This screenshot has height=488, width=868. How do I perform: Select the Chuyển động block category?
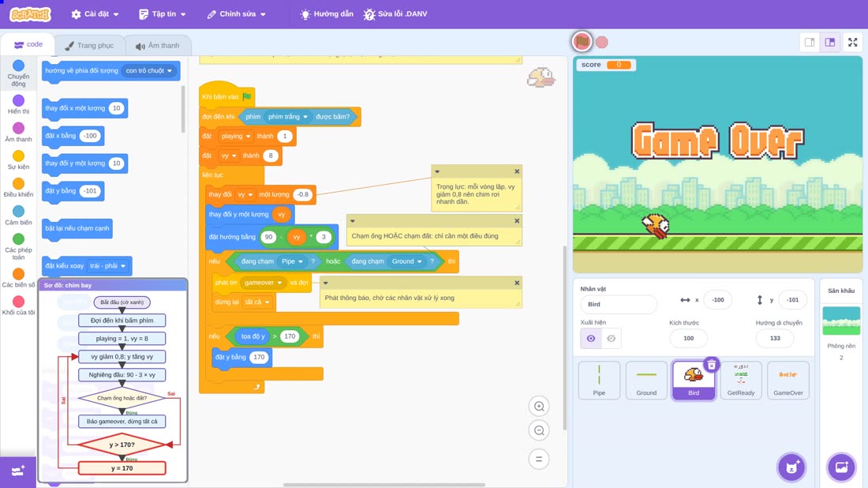click(x=18, y=73)
